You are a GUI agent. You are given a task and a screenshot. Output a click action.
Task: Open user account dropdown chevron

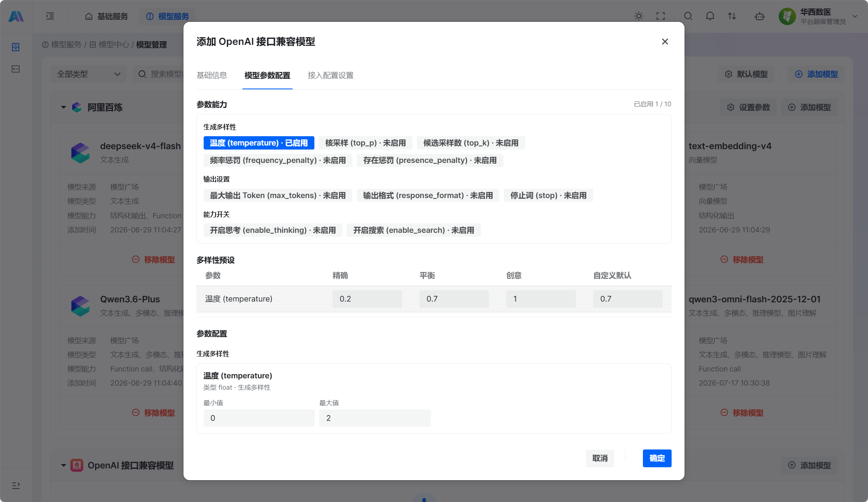(x=855, y=16)
